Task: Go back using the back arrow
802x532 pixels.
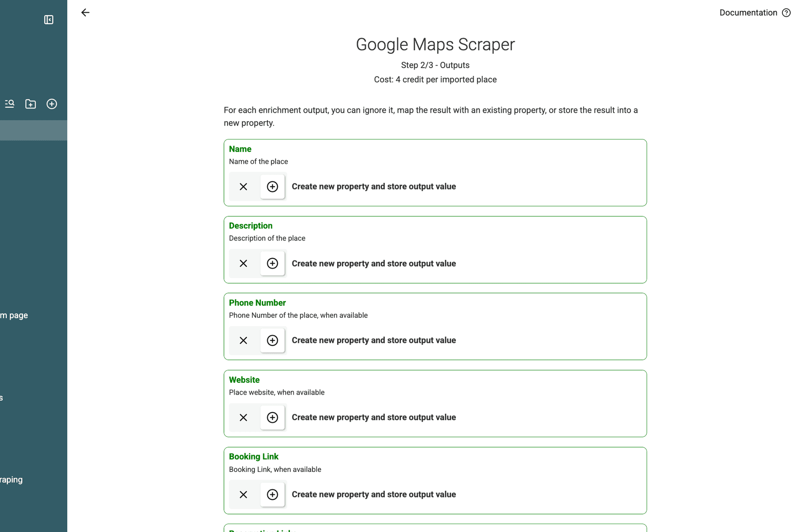Action: pos(85,13)
